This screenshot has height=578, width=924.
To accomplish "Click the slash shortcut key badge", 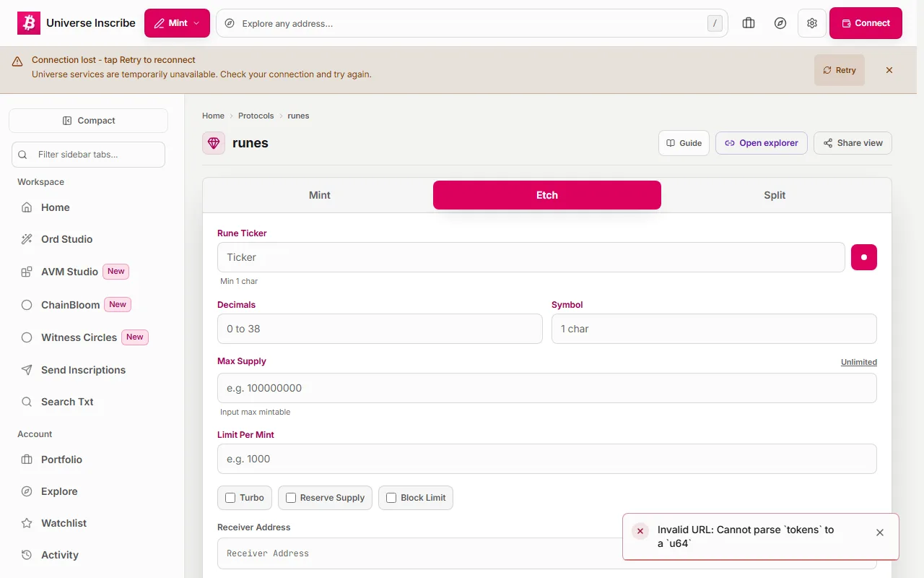I will [715, 23].
